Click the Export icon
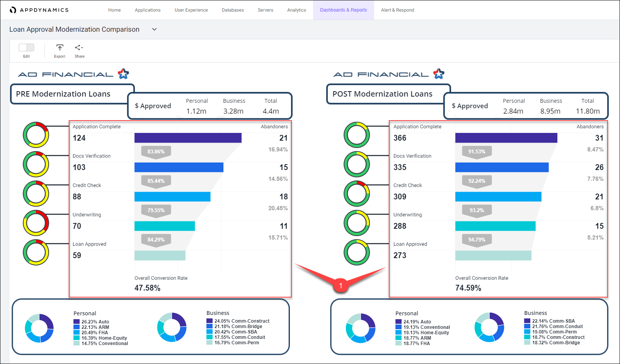This screenshot has width=620, height=364. [60, 48]
